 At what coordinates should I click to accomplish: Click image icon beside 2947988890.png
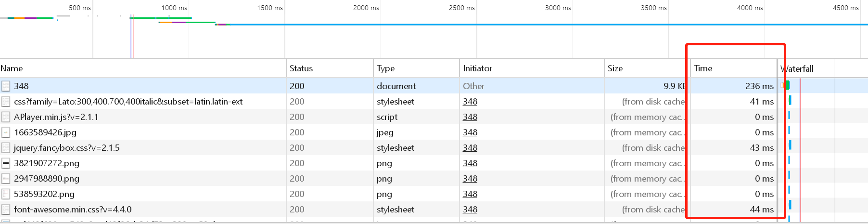pos(6,178)
